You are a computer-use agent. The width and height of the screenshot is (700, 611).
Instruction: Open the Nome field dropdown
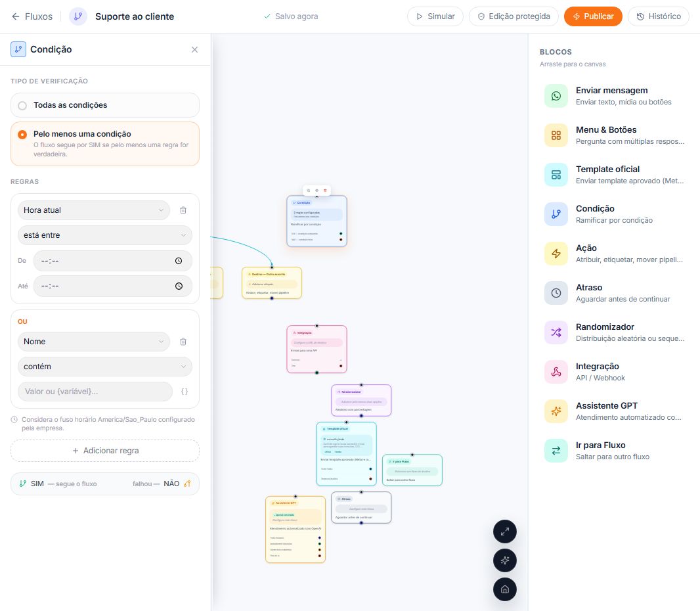coord(94,342)
